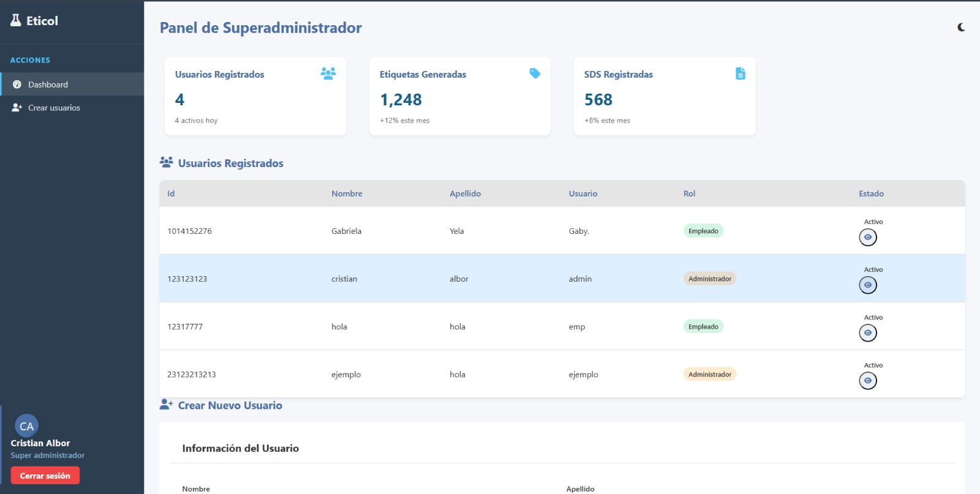Click the Dashboard gauge icon in sidebar

(17, 84)
